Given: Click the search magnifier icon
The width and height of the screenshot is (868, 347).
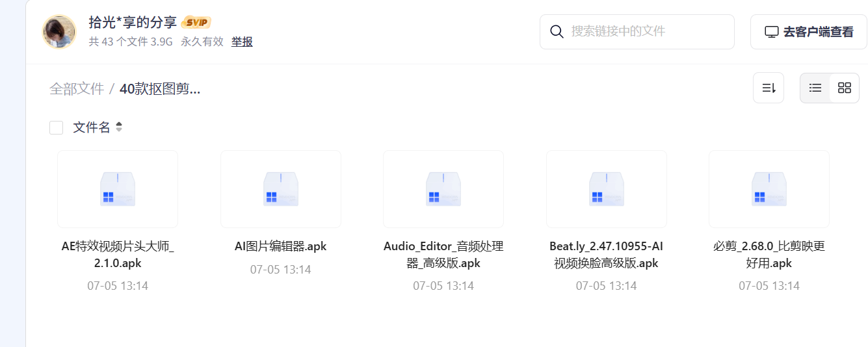Looking at the screenshot, I should coord(557,32).
